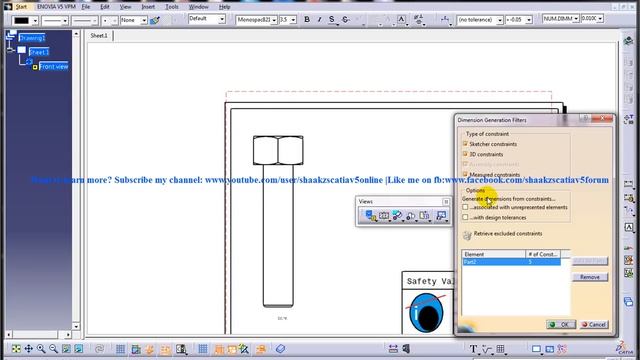This screenshot has width=640, height=360.
Task: Click the Underline S formatting icon
Action: pyautogui.click(x=332, y=19)
